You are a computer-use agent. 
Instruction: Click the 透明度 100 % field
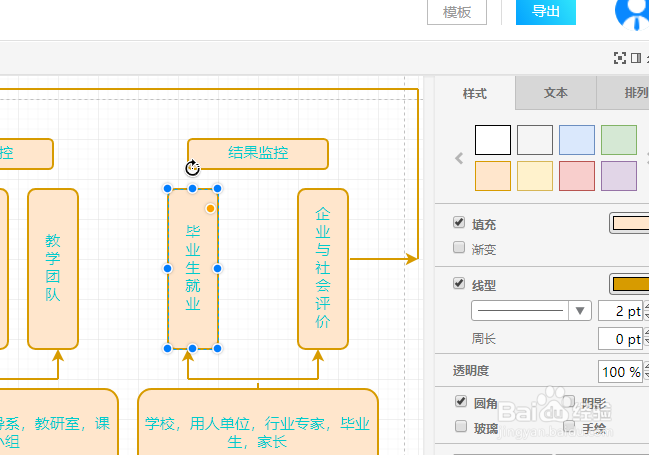[x=620, y=371]
